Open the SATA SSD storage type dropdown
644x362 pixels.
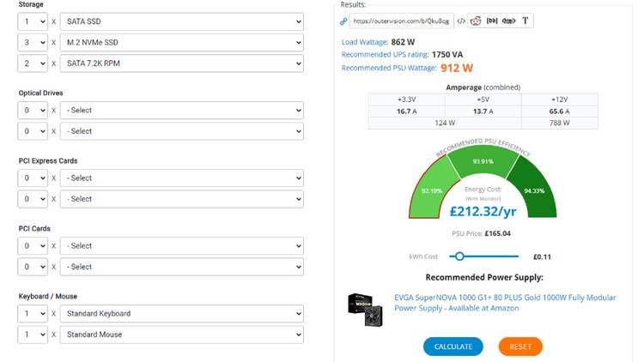click(181, 21)
